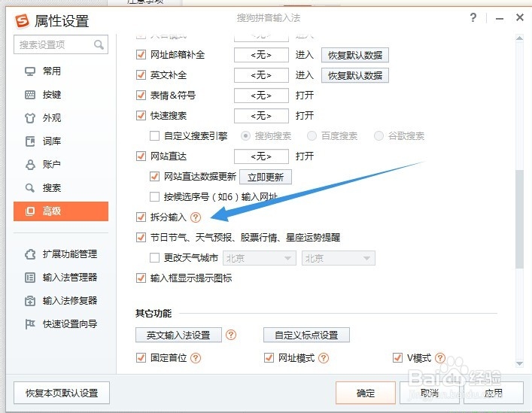Viewport: 532px width, 413px height.
Task: Click help icon next to 固定首位
Action: click(196, 358)
